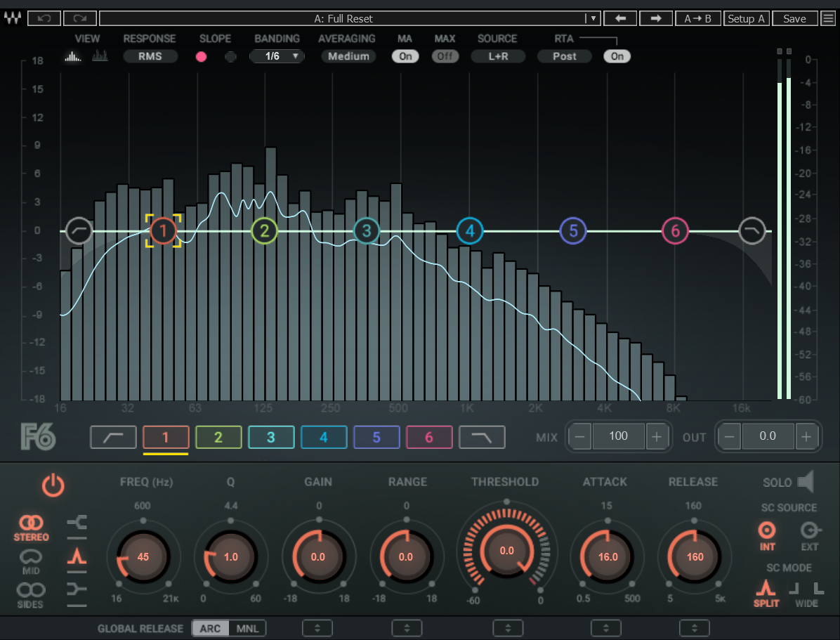Screen dimensions: 840x640
Task: Set sidechain source to INT
Action: (x=767, y=536)
